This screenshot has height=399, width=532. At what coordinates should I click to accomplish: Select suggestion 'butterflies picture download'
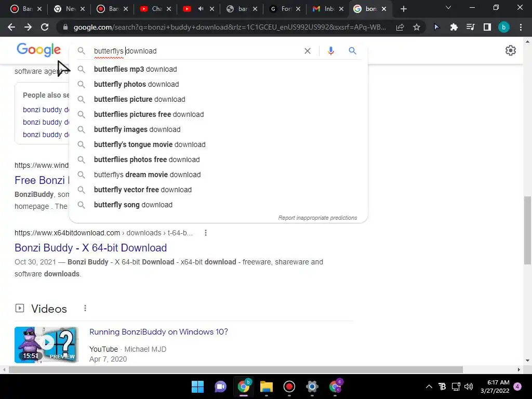(x=219, y=99)
